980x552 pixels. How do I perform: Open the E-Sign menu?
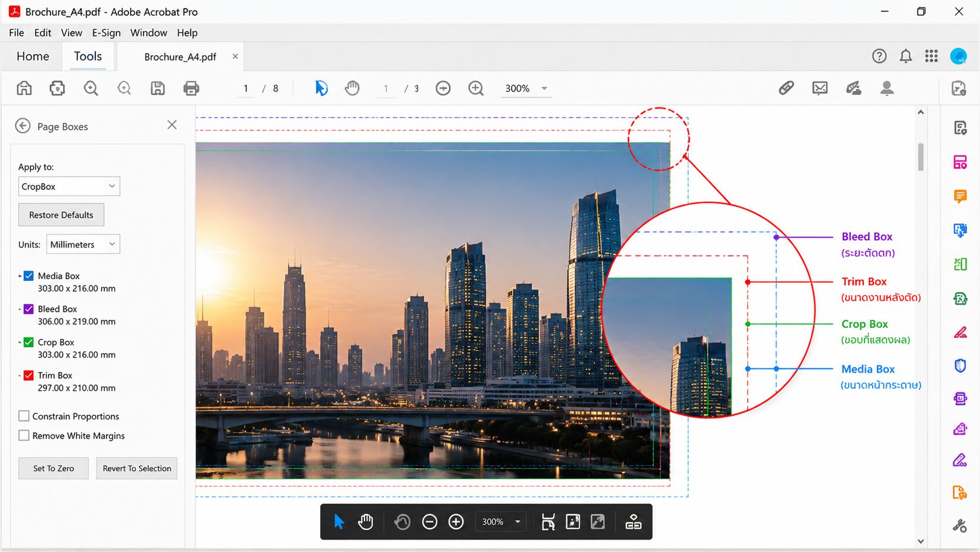[106, 33]
